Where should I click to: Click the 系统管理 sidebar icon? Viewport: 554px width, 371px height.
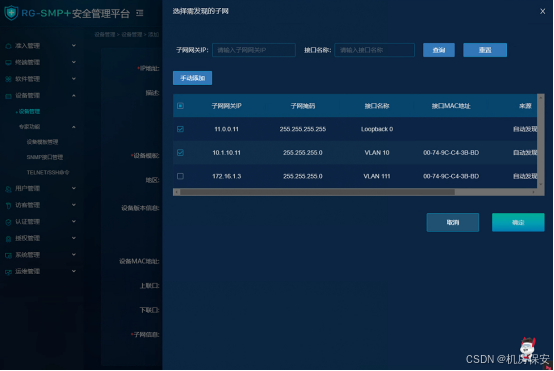pyautogui.click(x=8, y=255)
